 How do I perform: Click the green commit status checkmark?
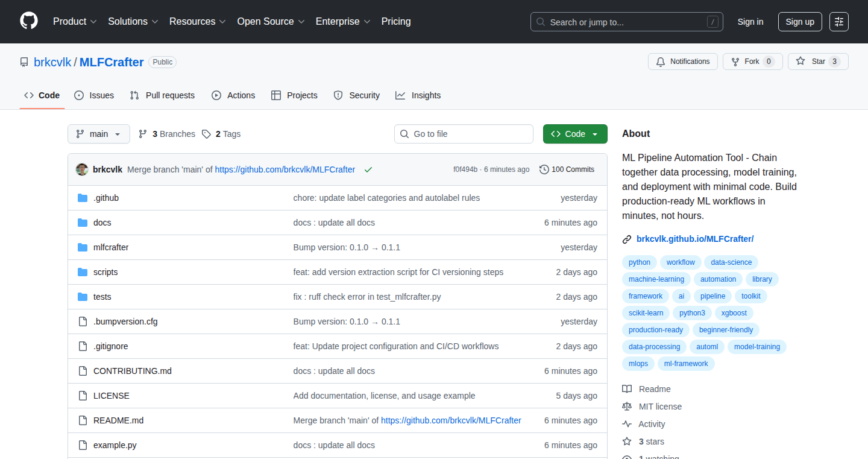368,169
